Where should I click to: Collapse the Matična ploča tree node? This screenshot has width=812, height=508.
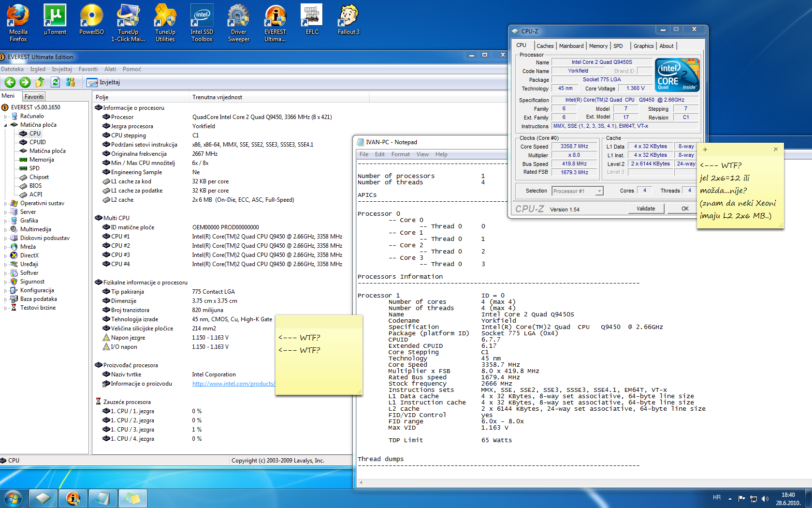[6, 125]
